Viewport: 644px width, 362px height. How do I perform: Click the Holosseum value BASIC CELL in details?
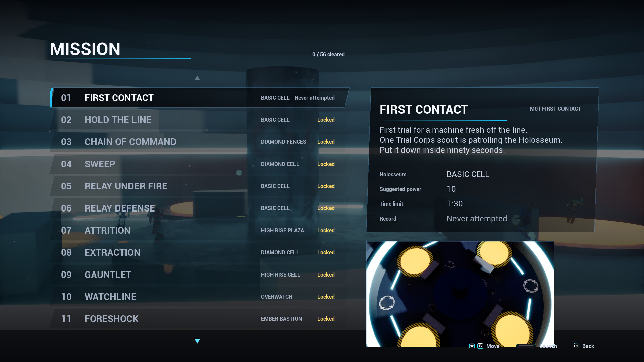[468, 174]
